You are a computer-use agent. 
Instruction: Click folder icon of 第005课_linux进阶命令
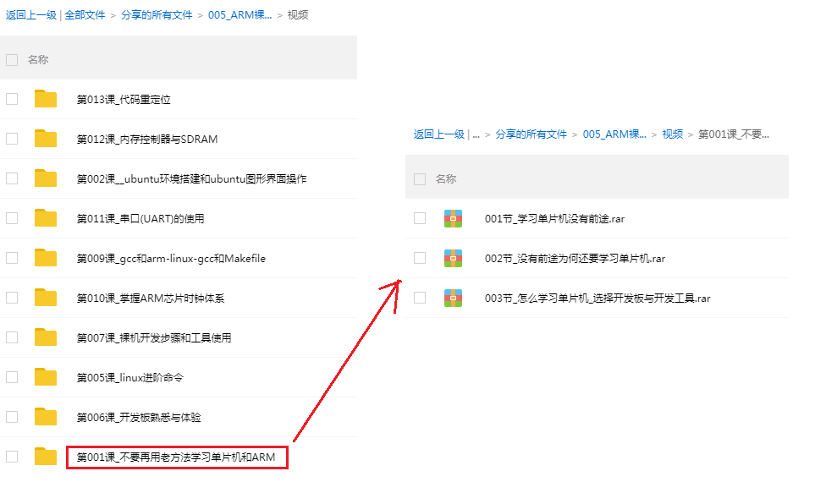46,376
